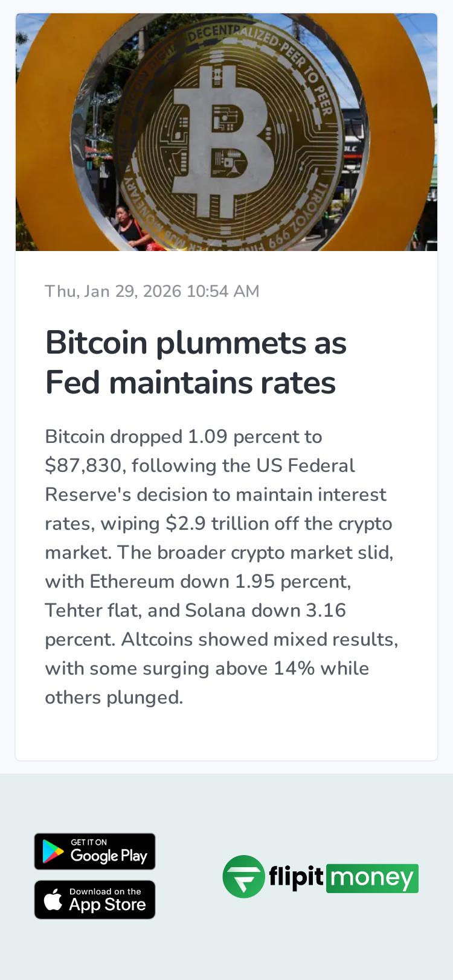Screen dimensions: 453x980
Task: Select the headline 'Bitcoin plummets as Fed maintains rates'
Action: coord(196,362)
